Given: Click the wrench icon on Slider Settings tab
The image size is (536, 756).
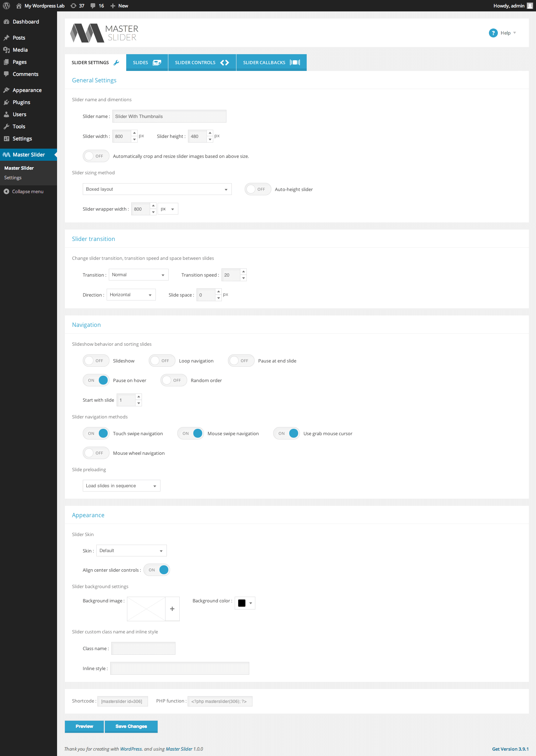Looking at the screenshot, I should 116,62.
